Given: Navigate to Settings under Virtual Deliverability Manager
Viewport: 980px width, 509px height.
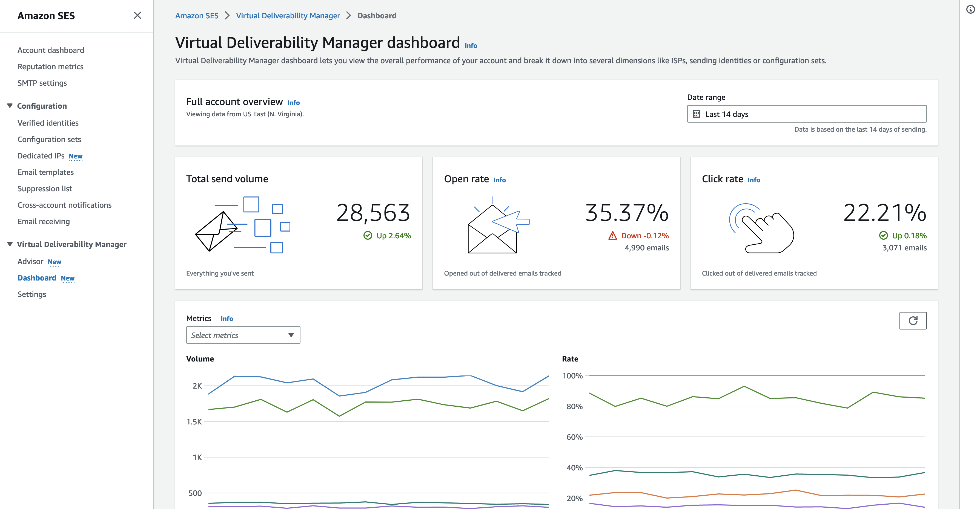Looking at the screenshot, I should pos(32,294).
